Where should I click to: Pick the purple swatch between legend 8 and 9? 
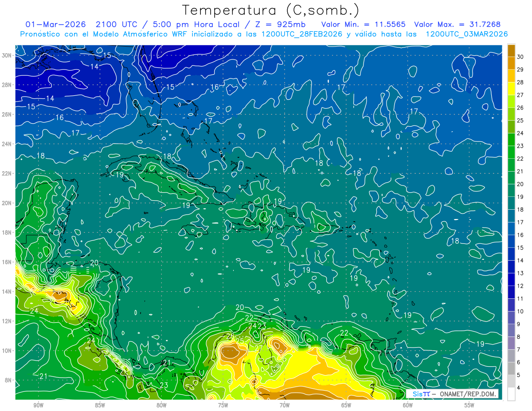tap(511, 331)
